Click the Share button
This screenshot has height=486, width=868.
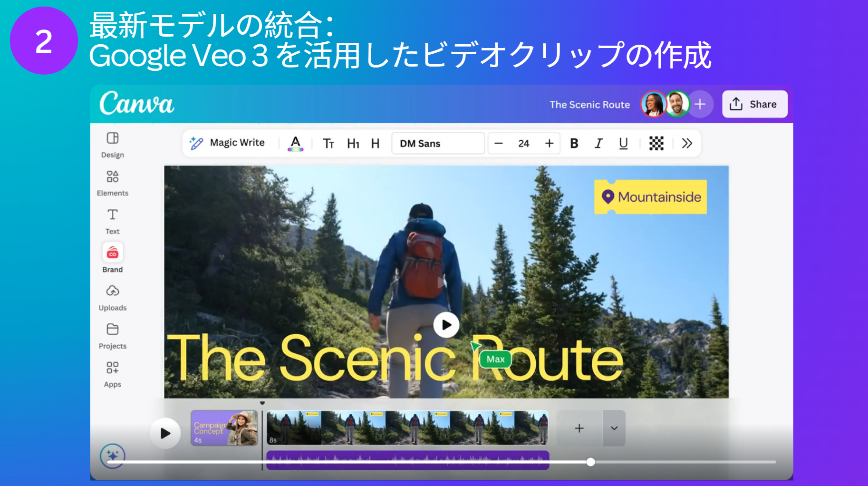[x=754, y=104]
